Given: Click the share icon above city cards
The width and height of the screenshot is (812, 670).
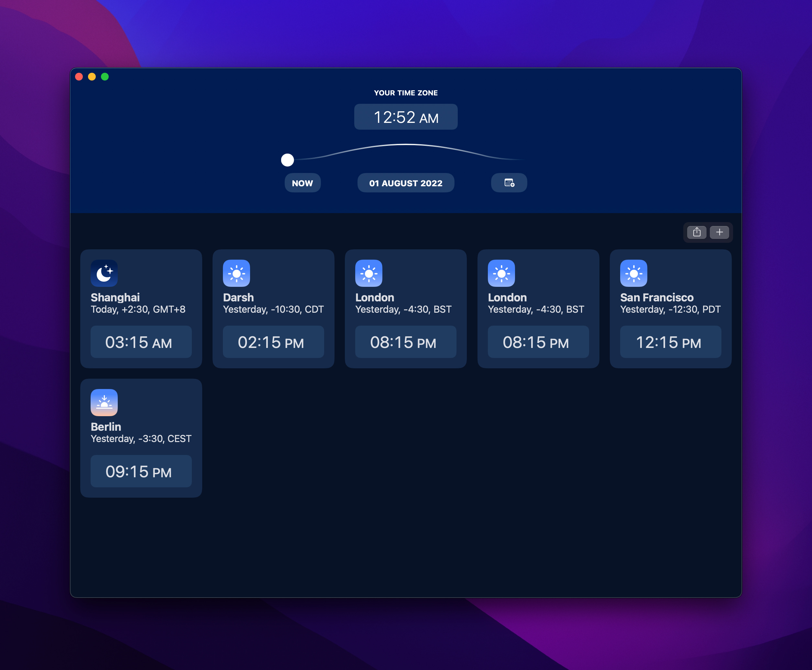Looking at the screenshot, I should click(697, 232).
